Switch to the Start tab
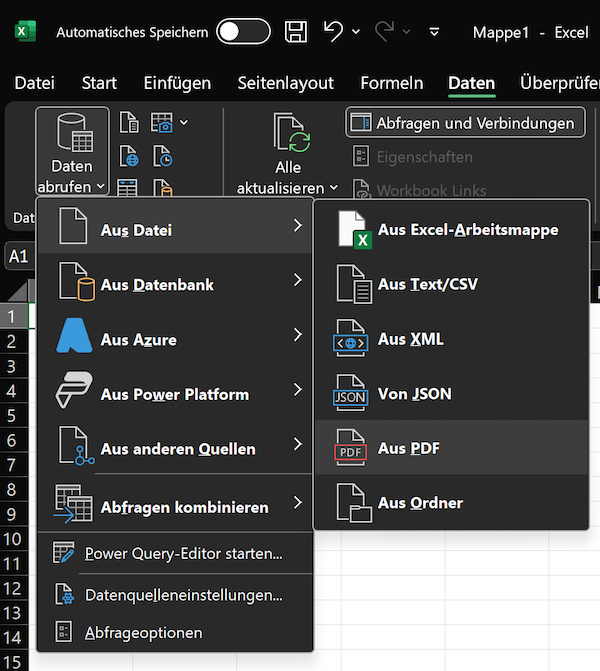Screen dimensions: 600x671 pos(99,83)
